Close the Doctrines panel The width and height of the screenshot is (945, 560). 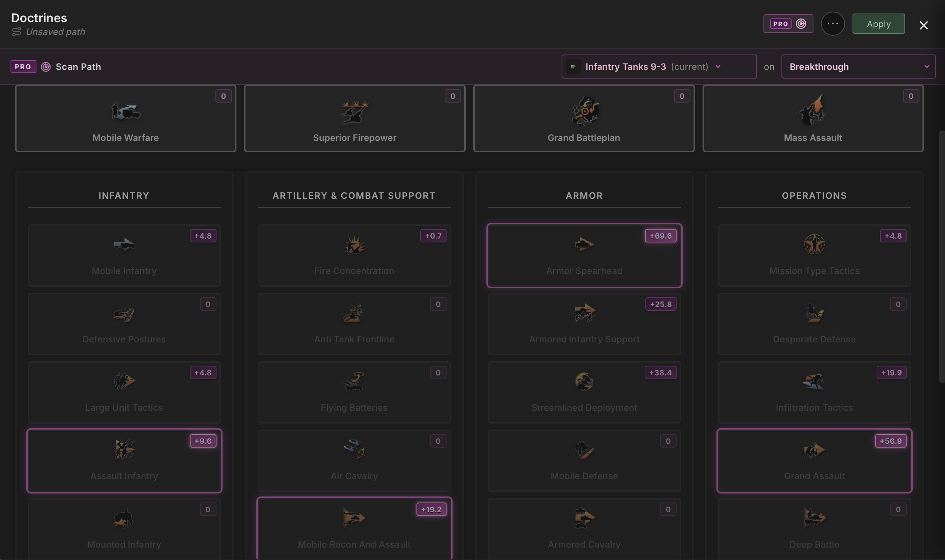pos(924,25)
